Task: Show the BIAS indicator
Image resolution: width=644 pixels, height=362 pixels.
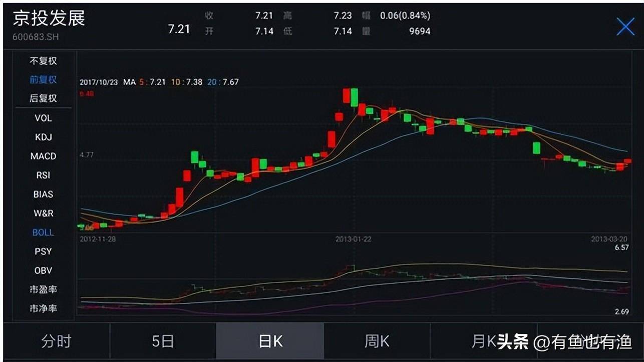Action: 43,195
